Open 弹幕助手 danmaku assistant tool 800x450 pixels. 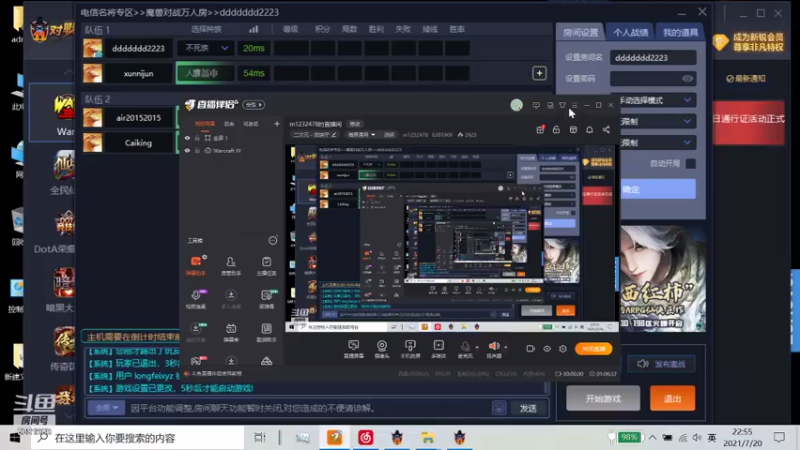coord(196,265)
